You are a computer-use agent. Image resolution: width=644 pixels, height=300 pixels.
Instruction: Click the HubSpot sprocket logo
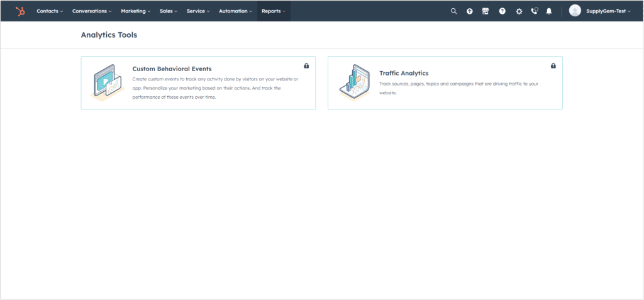(x=20, y=11)
